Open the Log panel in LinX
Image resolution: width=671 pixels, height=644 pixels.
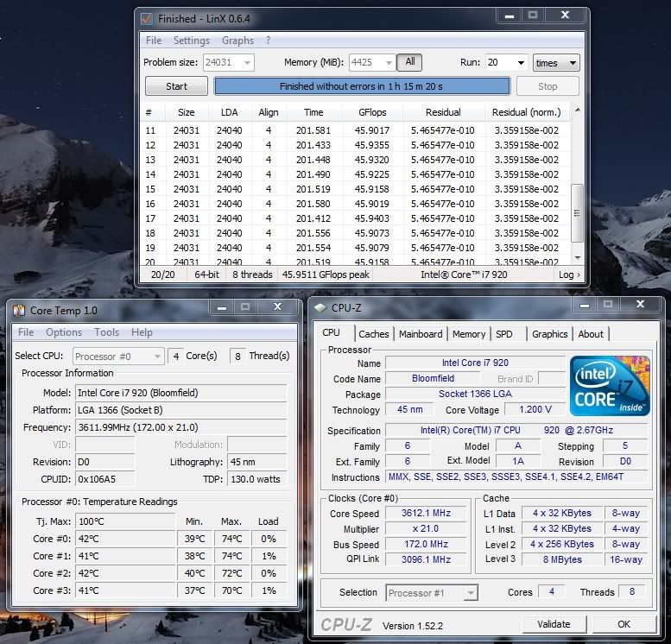(569, 275)
